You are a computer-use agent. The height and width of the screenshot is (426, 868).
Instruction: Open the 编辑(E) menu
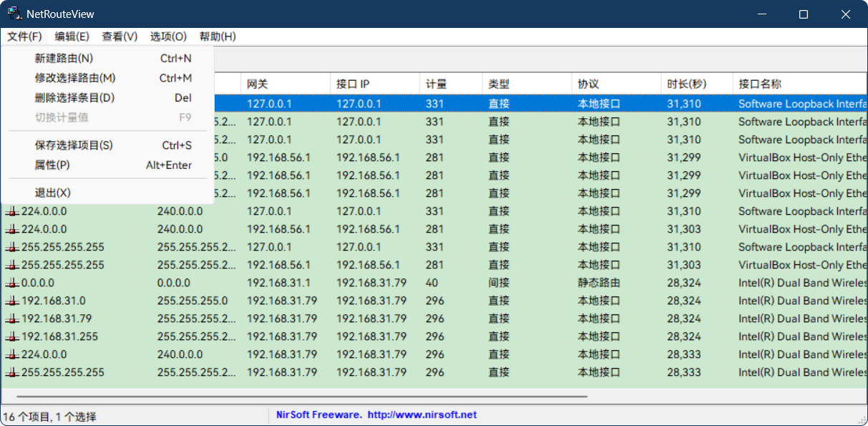click(x=72, y=37)
